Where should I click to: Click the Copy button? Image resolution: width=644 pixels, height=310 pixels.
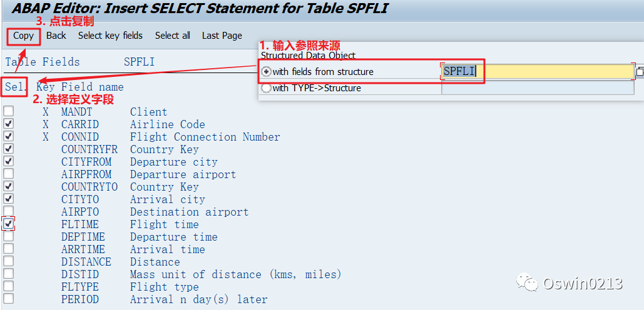click(x=23, y=36)
